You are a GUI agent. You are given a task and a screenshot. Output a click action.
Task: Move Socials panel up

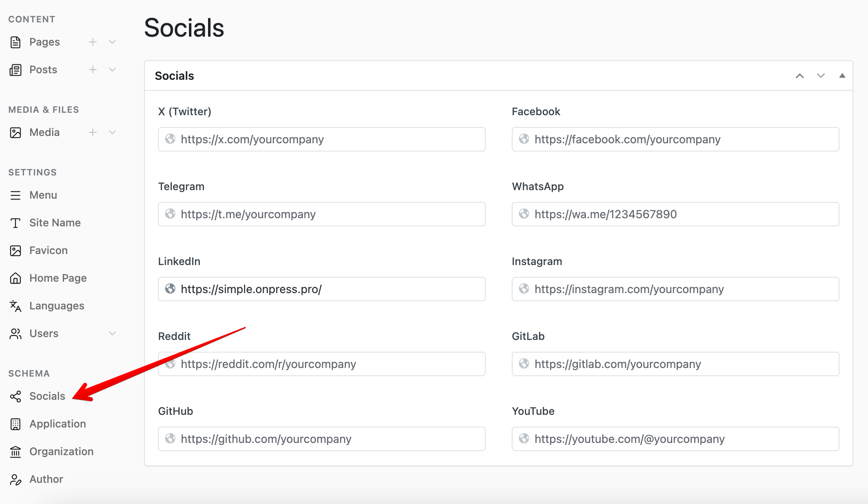pos(800,76)
